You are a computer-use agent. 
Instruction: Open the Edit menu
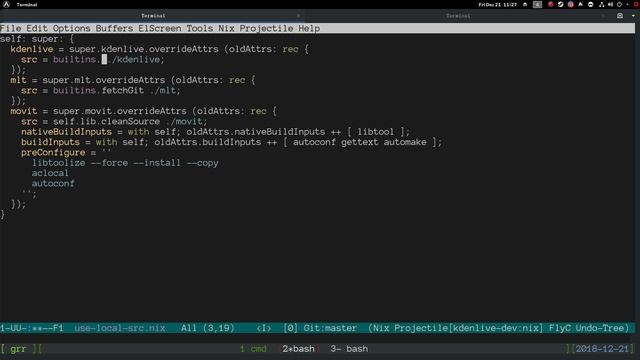point(37,28)
